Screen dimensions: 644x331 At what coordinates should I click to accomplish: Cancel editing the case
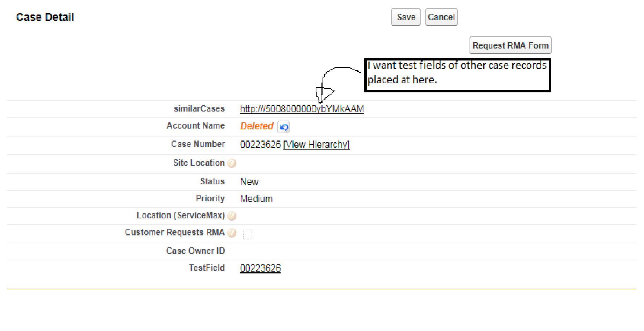coord(441,17)
